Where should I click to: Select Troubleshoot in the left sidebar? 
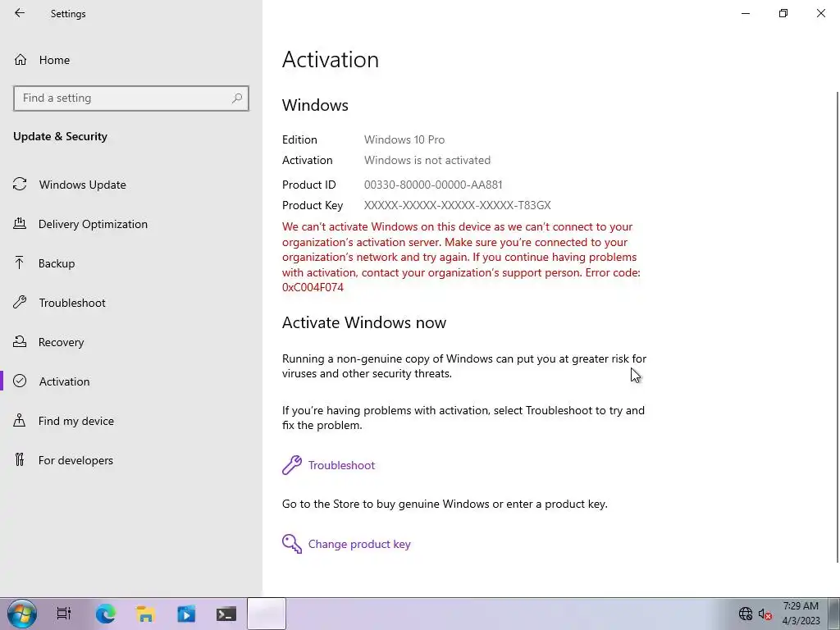pyautogui.click(x=72, y=303)
